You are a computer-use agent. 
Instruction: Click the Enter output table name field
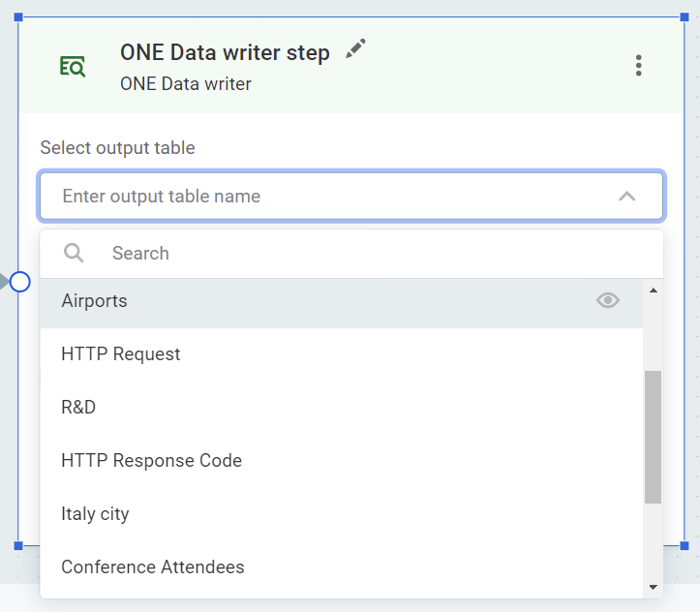329,197
